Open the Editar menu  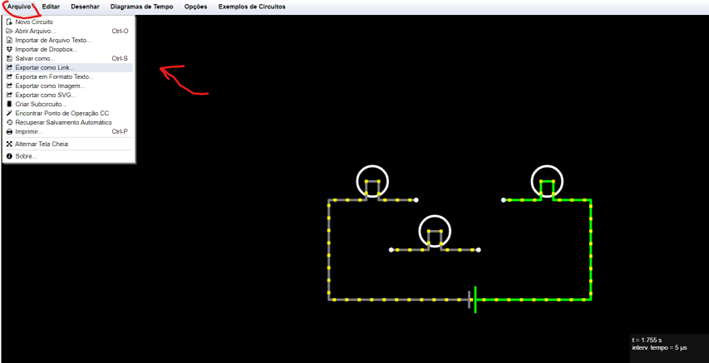pos(51,7)
